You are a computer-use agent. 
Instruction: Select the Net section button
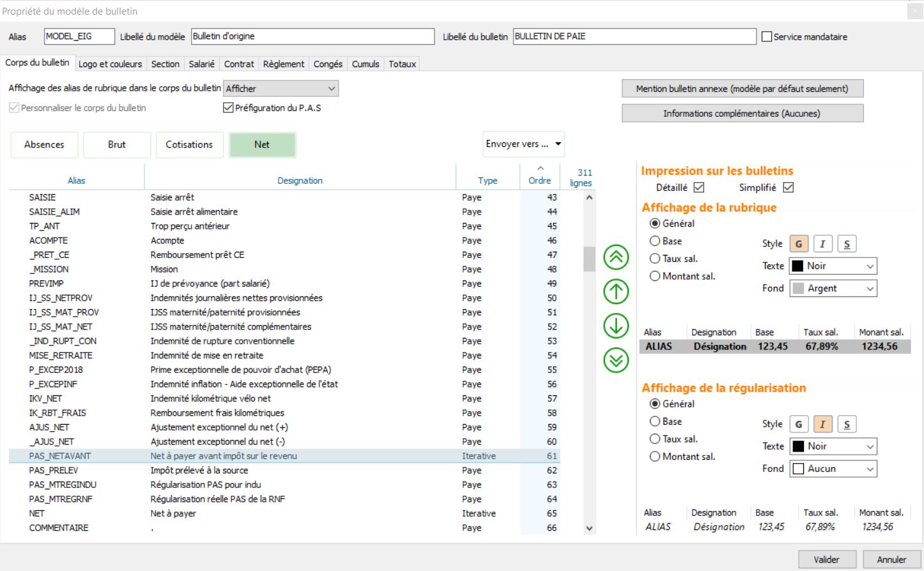[262, 144]
